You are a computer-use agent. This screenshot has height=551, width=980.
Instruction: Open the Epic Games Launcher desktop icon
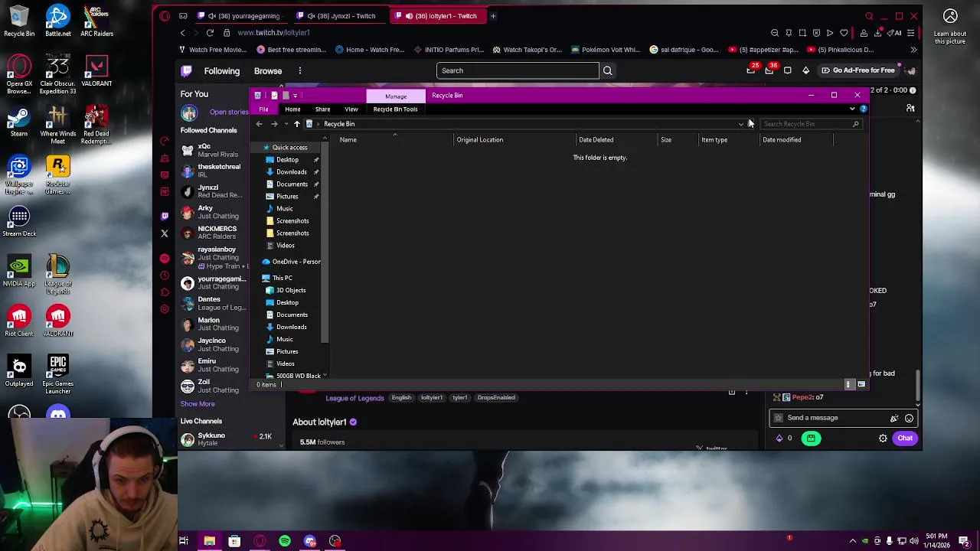pyautogui.click(x=58, y=375)
